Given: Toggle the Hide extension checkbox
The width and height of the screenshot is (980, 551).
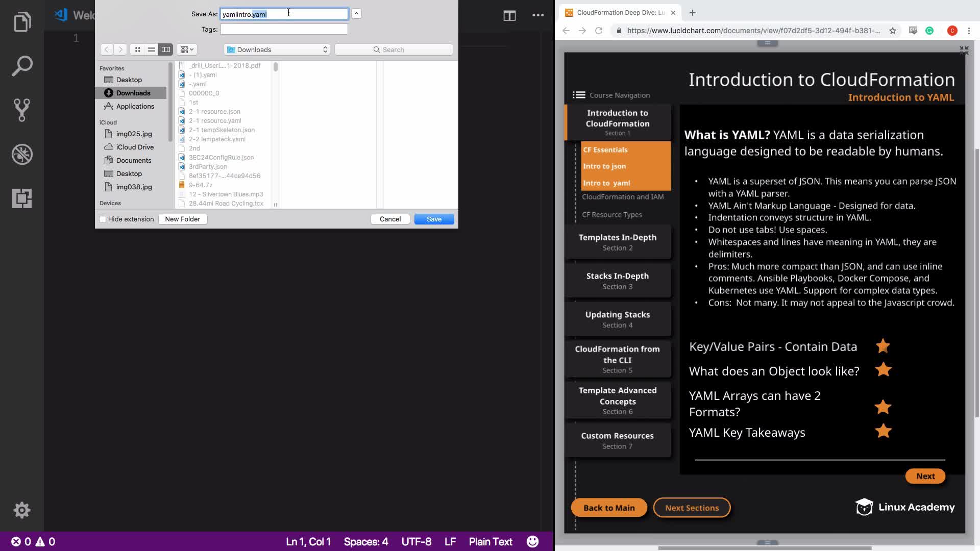Looking at the screenshot, I should 103,219.
